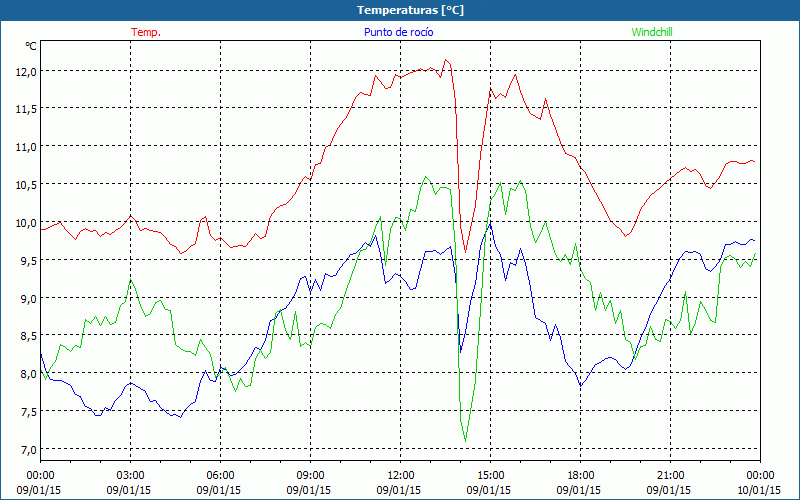Click the 7,5 y-axis value
Image resolution: width=800 pixels, height=500 pixels.
[x=28, y=412]
